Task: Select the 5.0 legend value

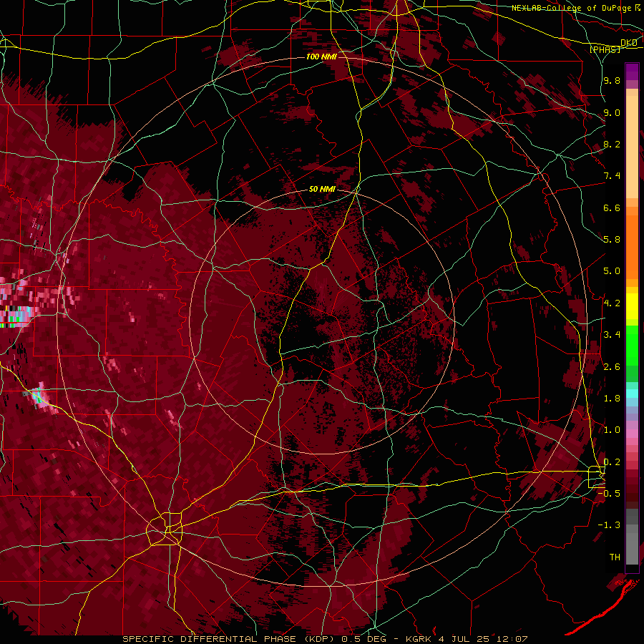Action: tap(612, 271)
